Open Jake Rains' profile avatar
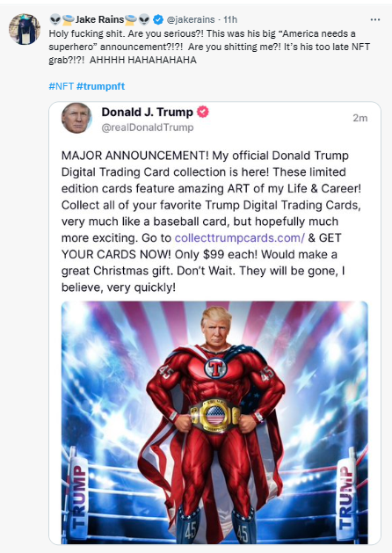Image resolution: width=392 pixels, height=553 pixels. tap(25, 29)
